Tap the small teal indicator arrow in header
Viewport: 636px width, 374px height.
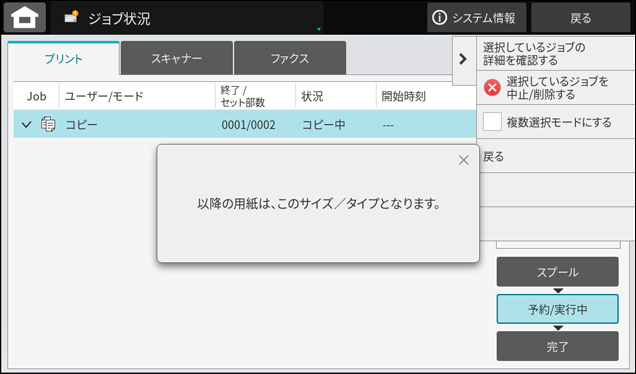tap(319, 29)
